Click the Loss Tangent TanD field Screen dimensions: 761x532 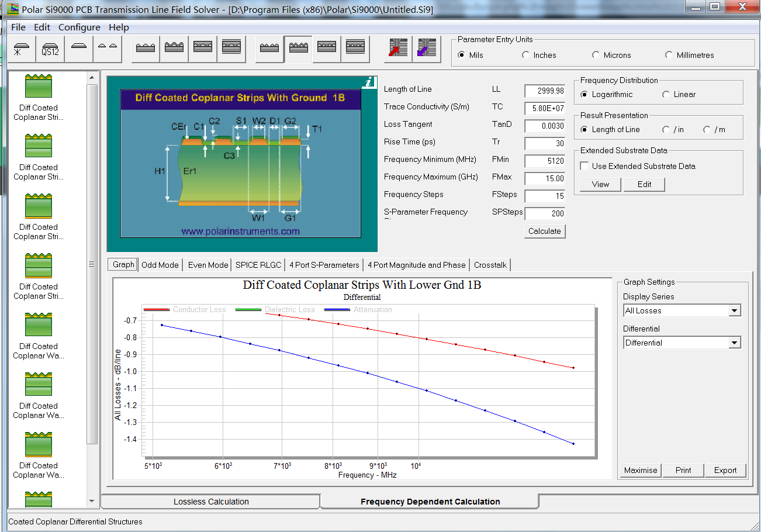click(x=545, y=126)
